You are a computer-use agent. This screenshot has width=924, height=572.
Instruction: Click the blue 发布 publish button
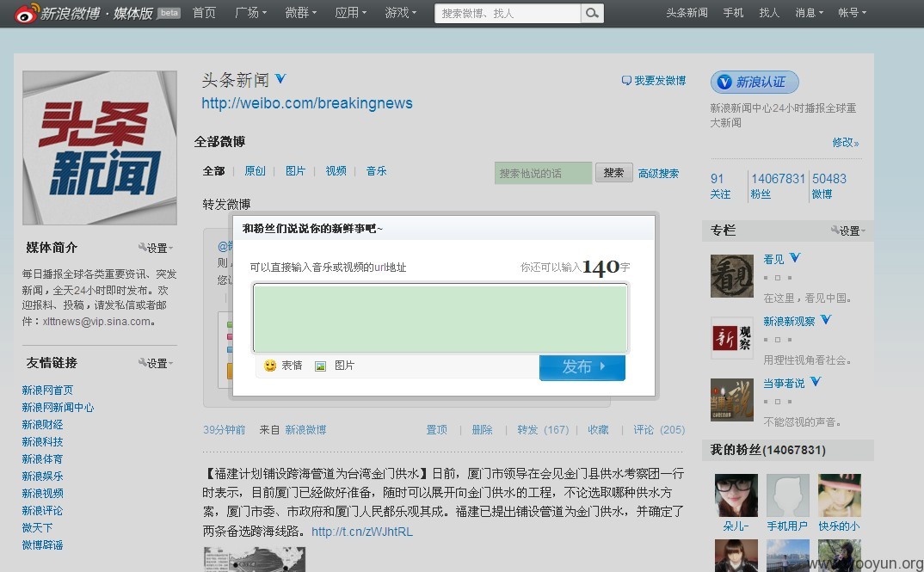pos(582,367)
